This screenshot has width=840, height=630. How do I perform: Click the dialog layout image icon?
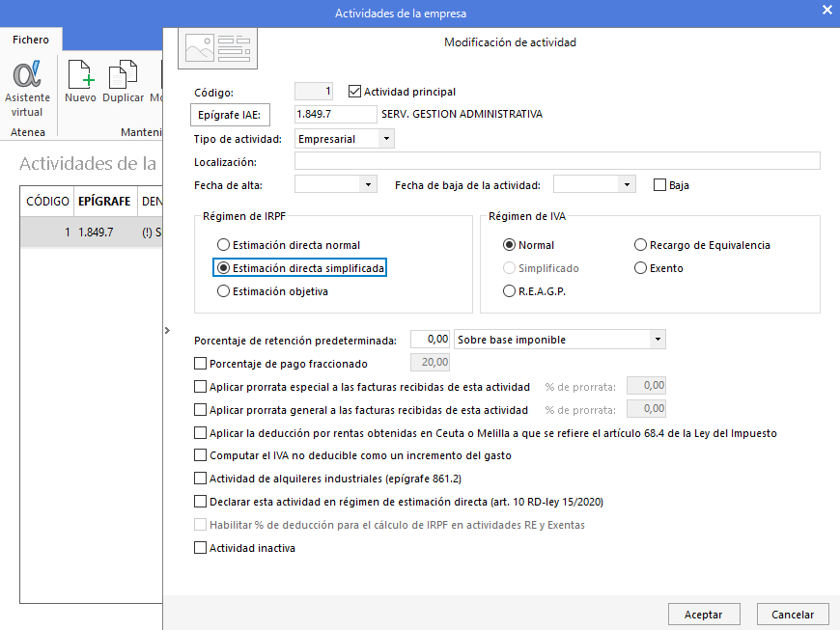[217, 48]
